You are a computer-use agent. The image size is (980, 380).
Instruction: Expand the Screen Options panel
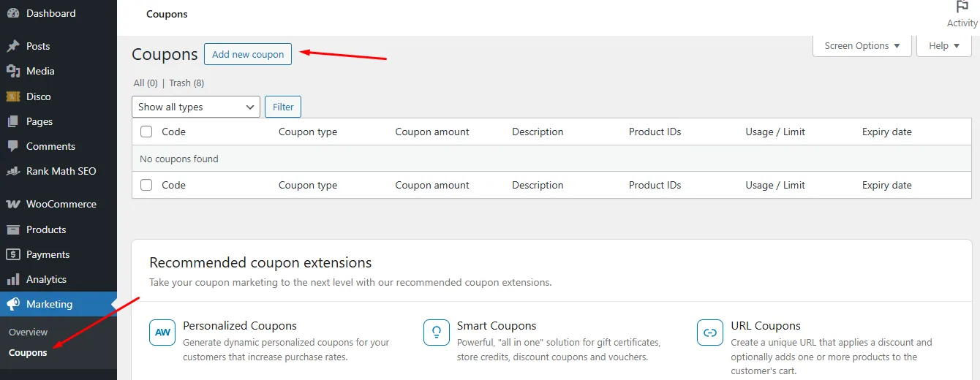pos(862,45)
